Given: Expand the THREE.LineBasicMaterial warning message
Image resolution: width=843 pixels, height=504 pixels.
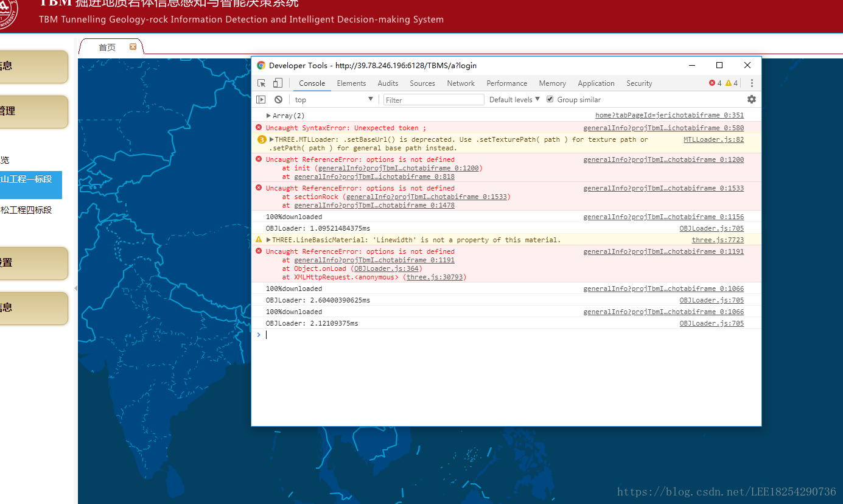Looking at the screenshot, I should tap(268, 240).
